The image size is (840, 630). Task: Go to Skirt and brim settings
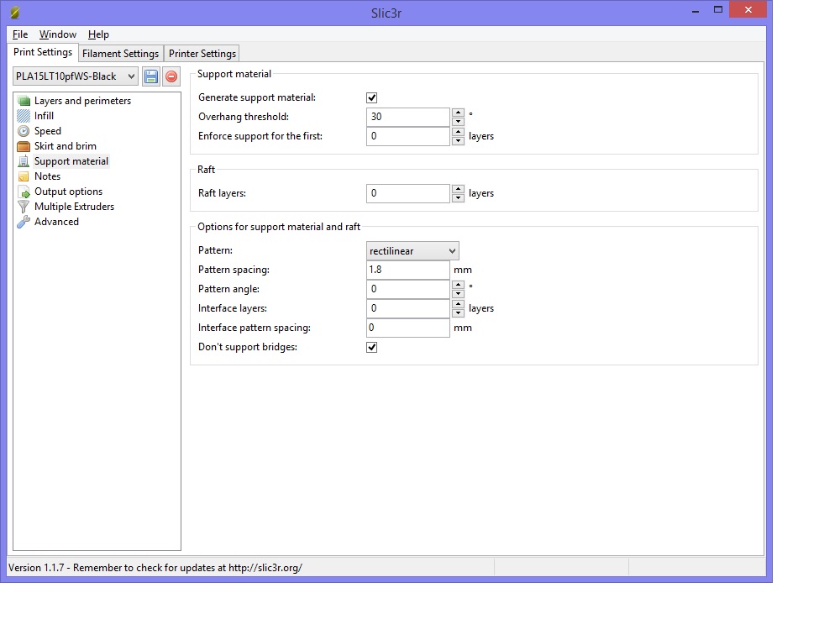[65, 146]
